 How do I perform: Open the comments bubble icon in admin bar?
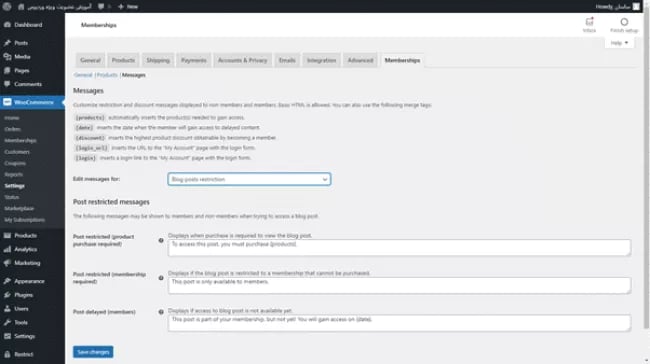tap(101, 7)
